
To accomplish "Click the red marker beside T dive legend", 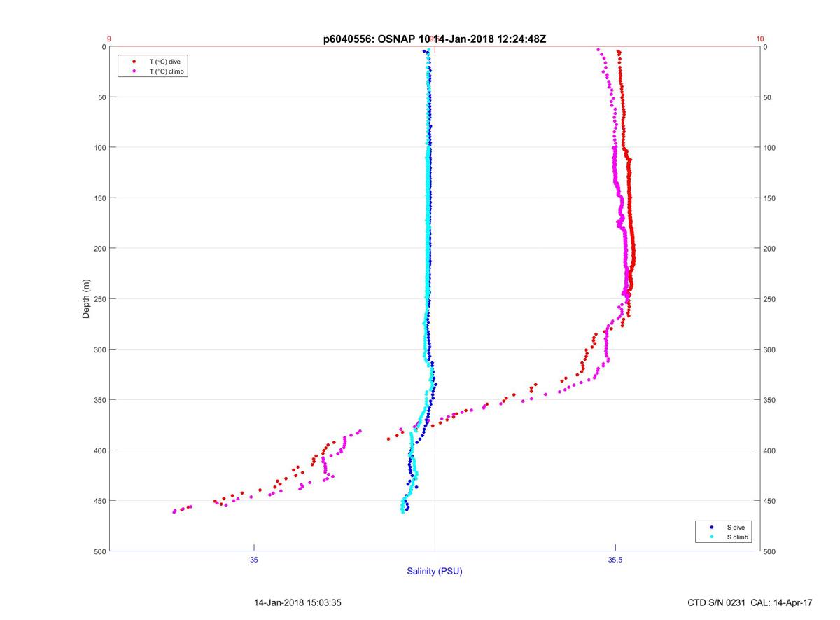I will (x=134, y=62).
